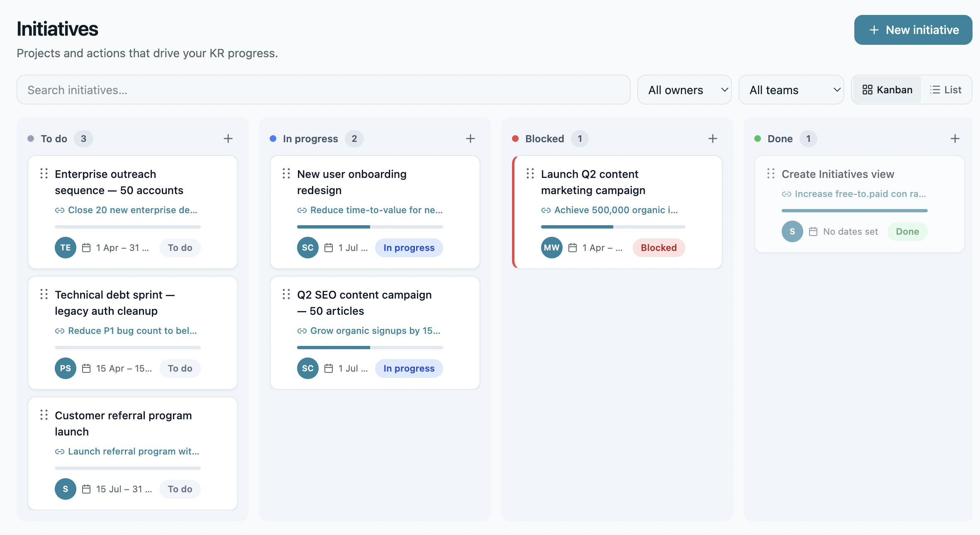Click In progress column header
Viewport: 980px width, 535px height.
(x=310, y=139)
